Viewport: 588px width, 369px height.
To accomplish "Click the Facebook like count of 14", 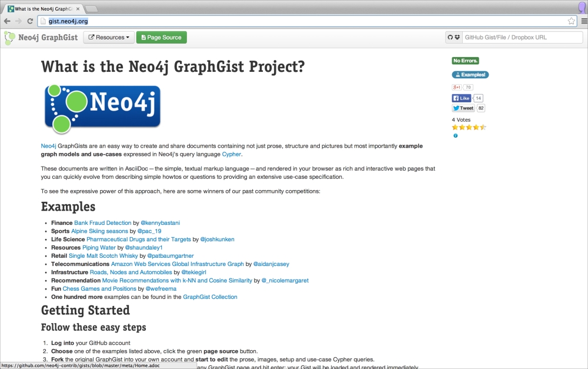I will (478, 98).
